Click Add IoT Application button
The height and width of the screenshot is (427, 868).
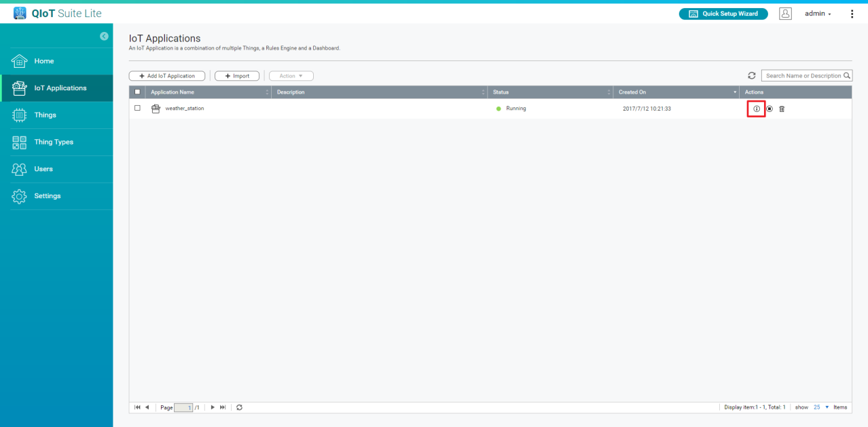(x=167, y=76)
